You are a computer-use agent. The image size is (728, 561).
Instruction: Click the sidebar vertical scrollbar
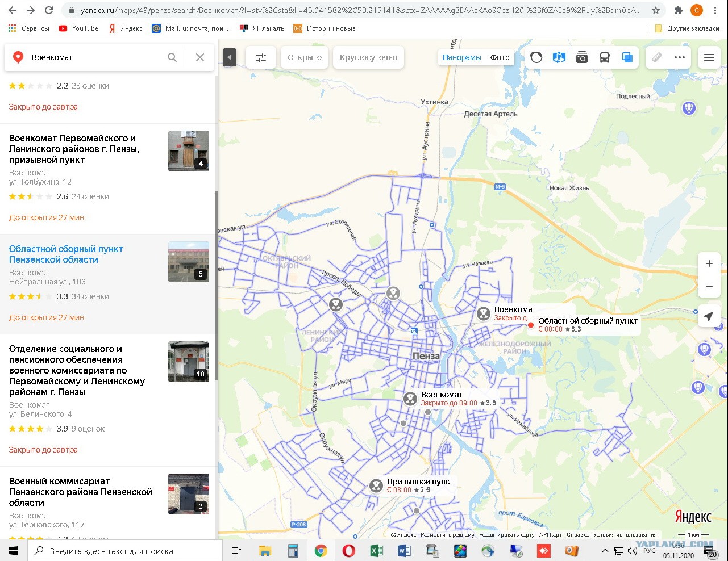tap(216, 286)
